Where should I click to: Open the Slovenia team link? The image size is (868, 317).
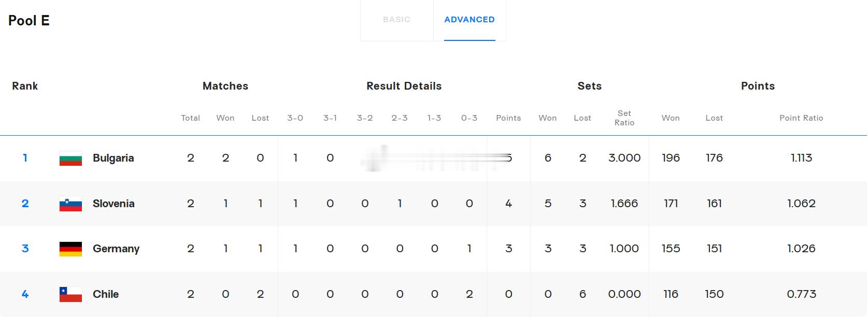click(113, 204)
